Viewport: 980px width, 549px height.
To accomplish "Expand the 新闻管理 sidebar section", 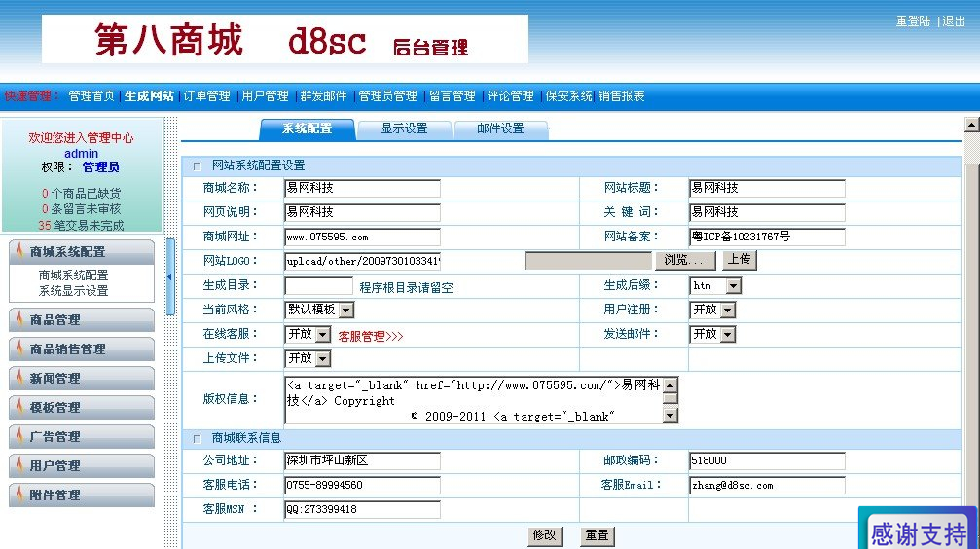I will pos(82,378).
